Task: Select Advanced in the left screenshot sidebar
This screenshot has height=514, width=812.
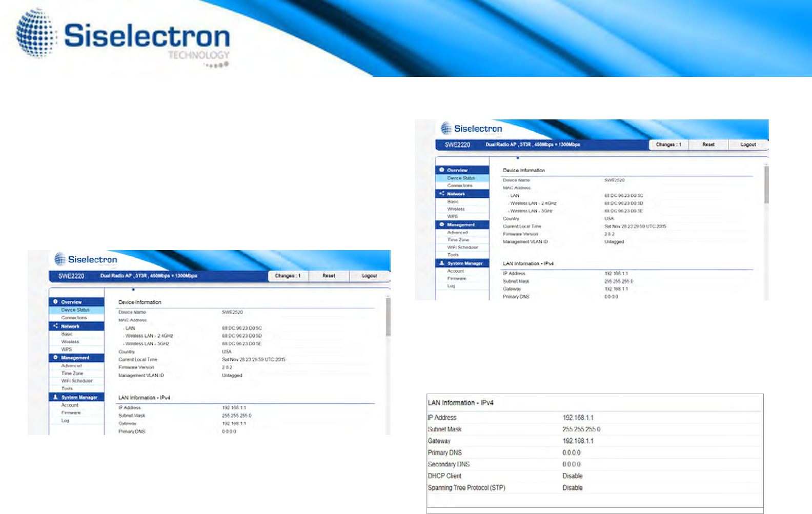Action: 76,366
